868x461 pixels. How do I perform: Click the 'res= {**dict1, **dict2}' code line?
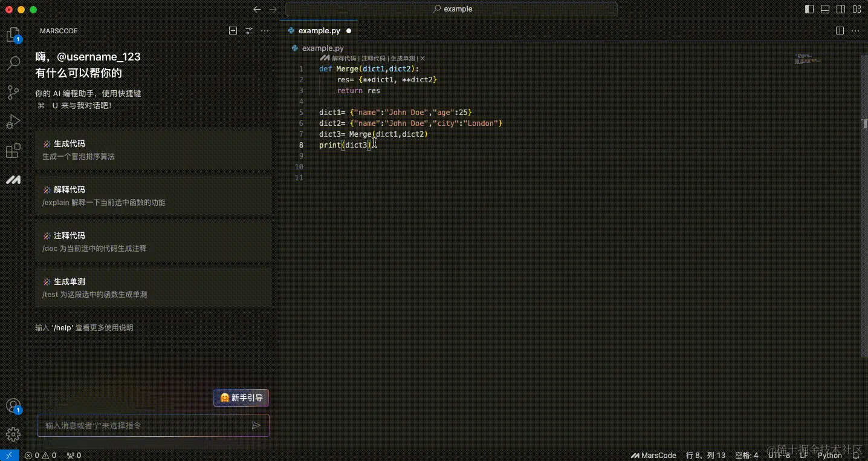tap(387, 80)
